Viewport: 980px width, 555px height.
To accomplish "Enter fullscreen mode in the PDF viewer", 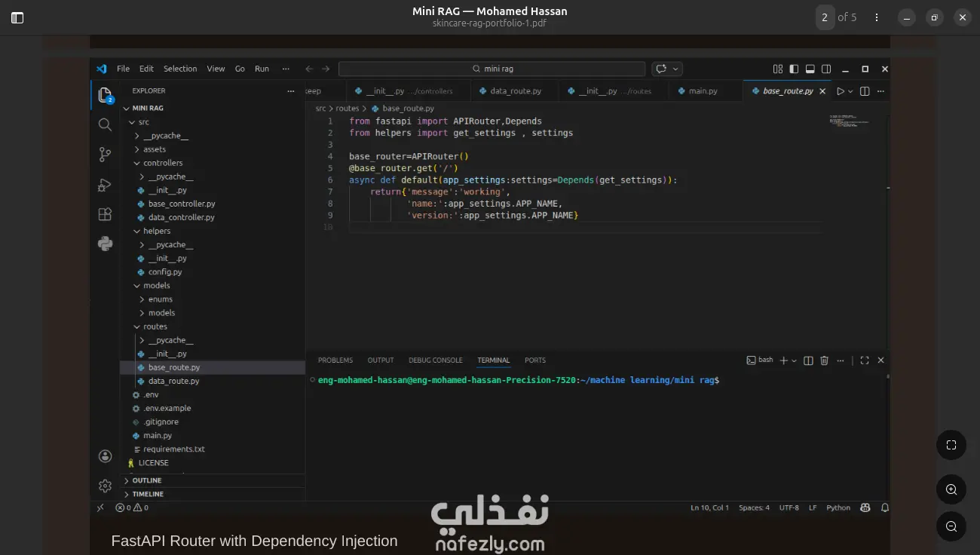I will 951,445.
